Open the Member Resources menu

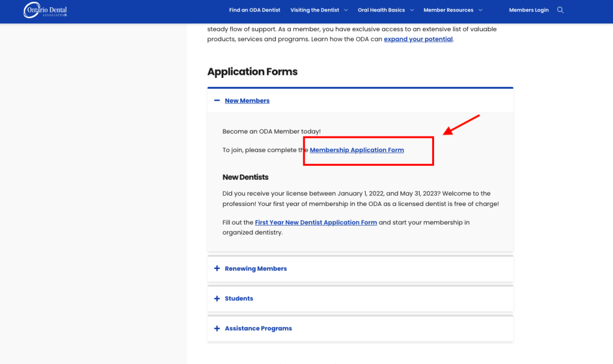(448, 10)
